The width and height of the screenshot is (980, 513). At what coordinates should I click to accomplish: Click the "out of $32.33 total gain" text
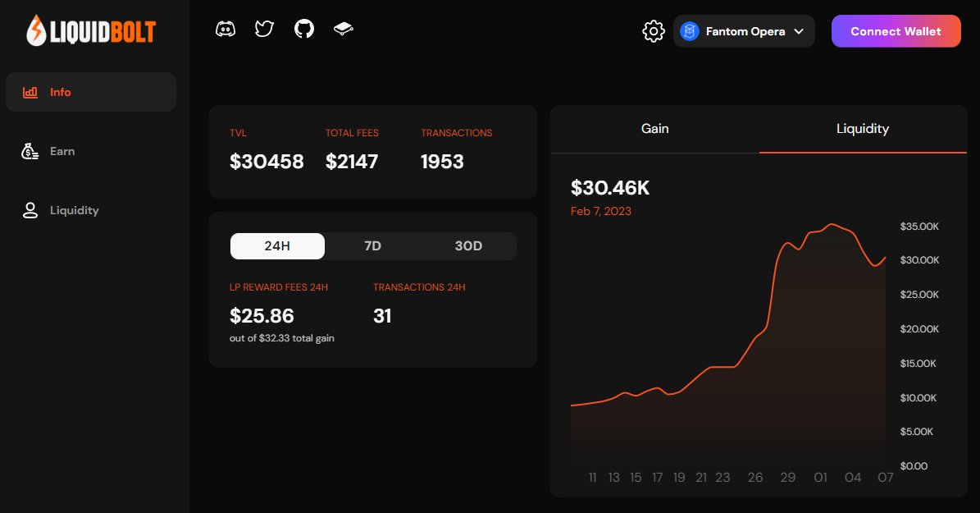tap(282, 338)
